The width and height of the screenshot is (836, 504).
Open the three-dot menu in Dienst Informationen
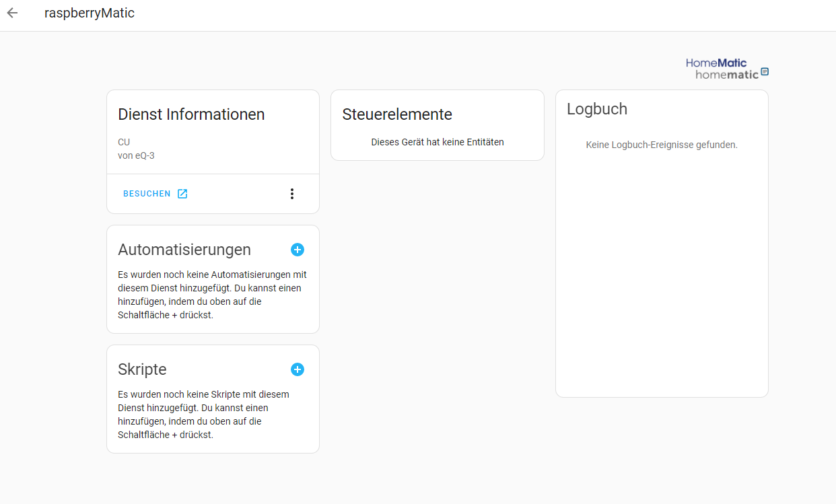click(x=291, y=194)
